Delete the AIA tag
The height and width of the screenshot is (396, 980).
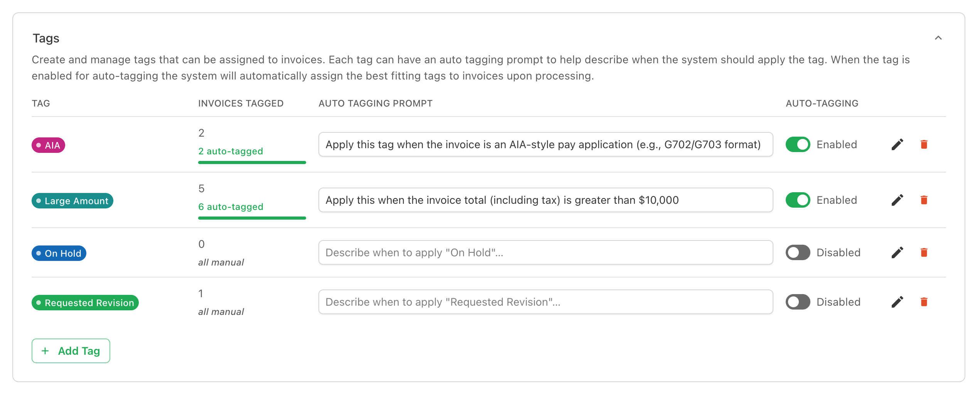[x=924, y=145]
